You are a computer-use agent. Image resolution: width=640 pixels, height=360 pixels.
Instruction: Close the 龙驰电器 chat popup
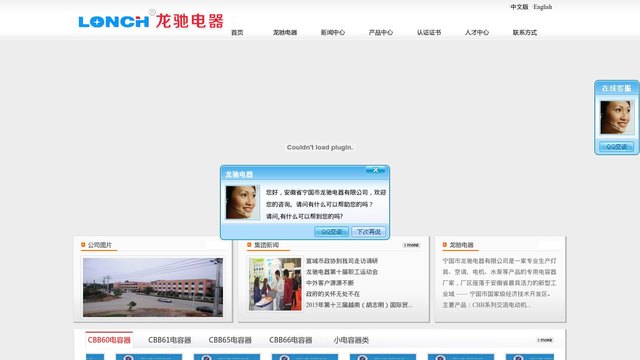tap(376, 170)
